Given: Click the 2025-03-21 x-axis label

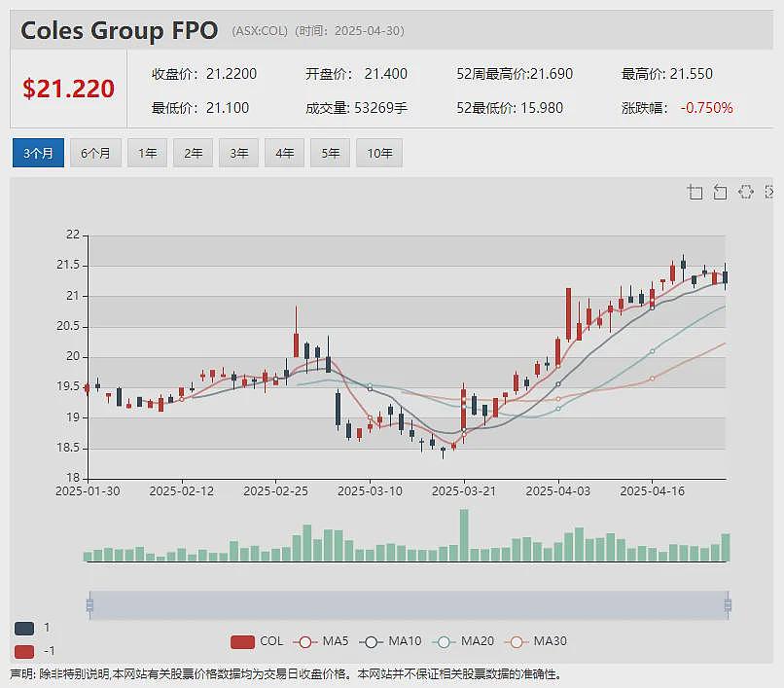Looking at the screenshot, I should [464, 491].
